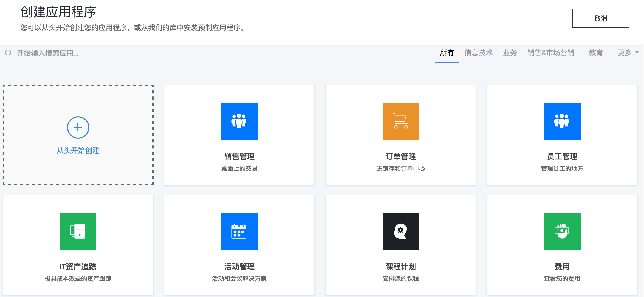Select the 所有 tab
This screenshot has width=644, height=297.
click(447, 53)
